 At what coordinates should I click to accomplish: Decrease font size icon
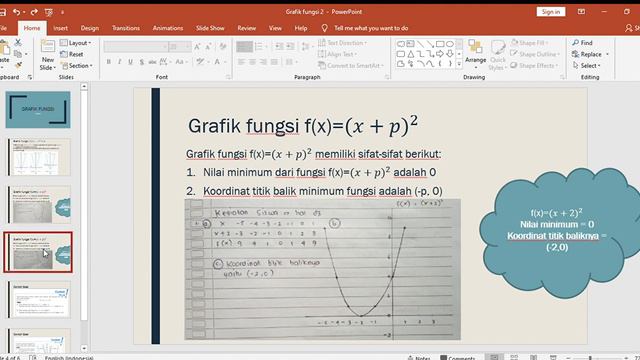[208, 47]
